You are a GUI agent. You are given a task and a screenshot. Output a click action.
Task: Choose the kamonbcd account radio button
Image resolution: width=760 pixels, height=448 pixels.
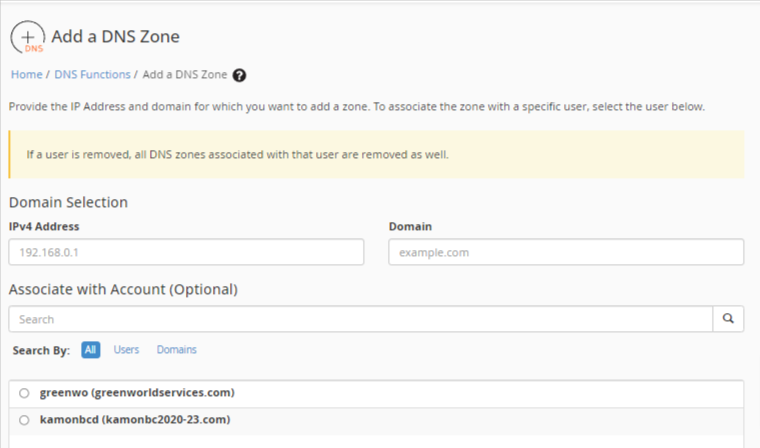click(24, 420)
